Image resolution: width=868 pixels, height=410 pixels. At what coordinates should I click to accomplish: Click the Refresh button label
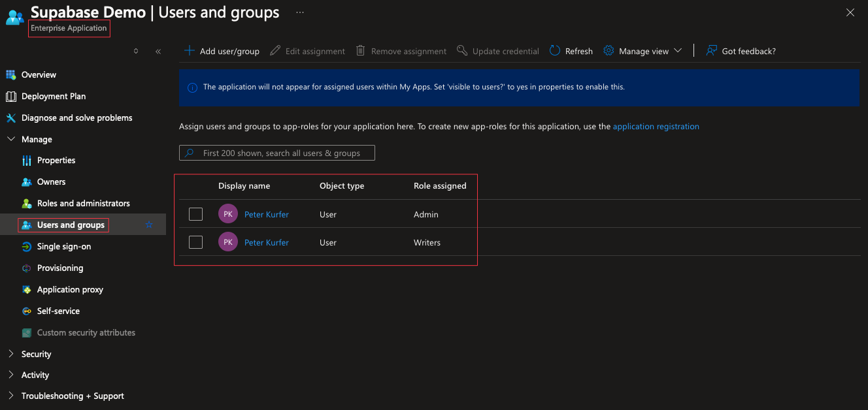coord(579,51)
